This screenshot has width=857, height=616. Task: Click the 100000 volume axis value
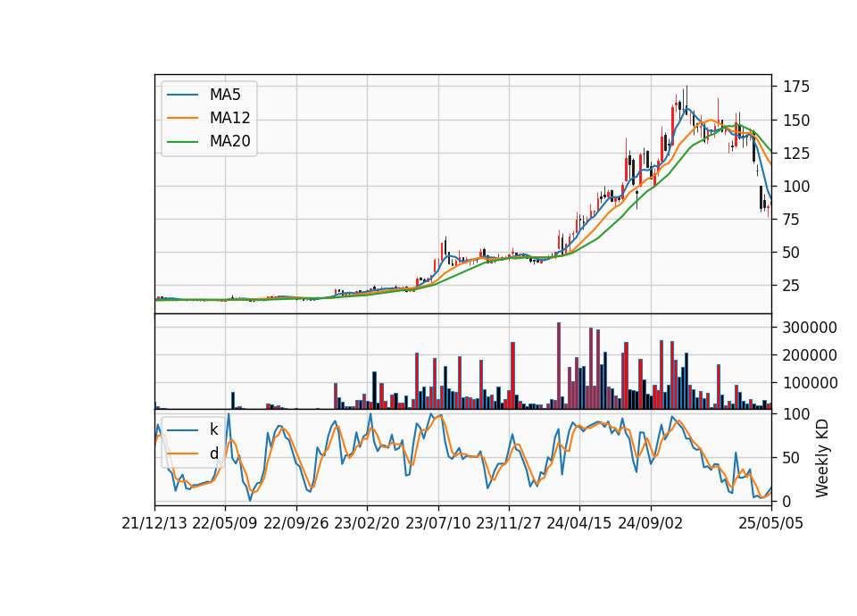click(810, 383)
